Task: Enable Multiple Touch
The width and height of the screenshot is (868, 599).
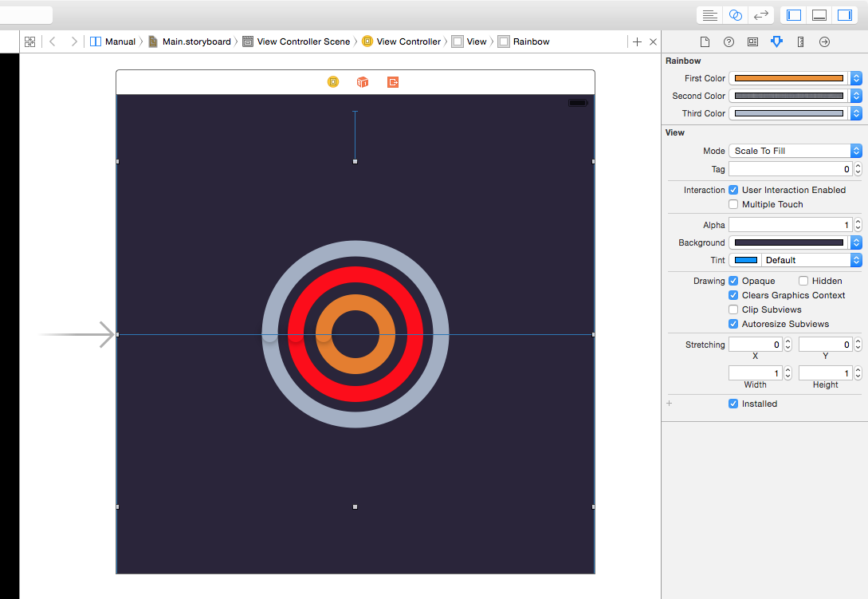Action: point(733,204)
